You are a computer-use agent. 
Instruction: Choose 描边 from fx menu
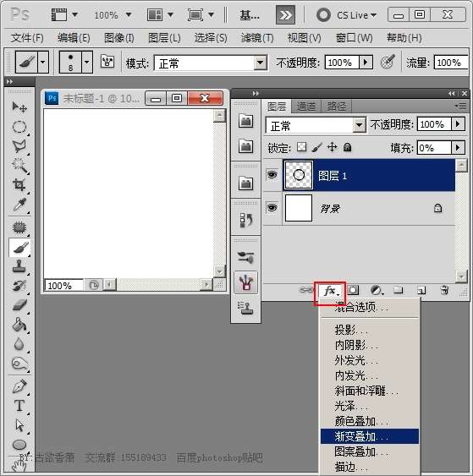(x=370, y=467)
